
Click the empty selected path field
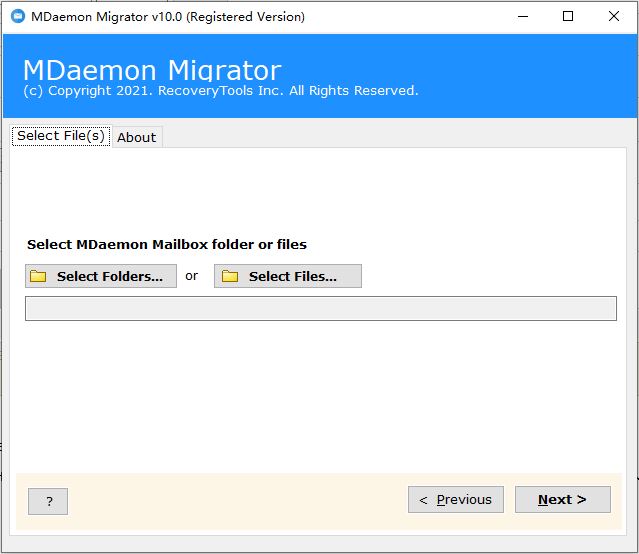tap(320, 308)
